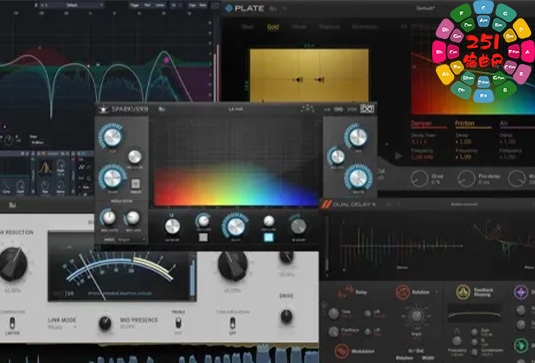
Task: Click the Lo Decay knob in Sparkverb
Action: tap(172, 226)
